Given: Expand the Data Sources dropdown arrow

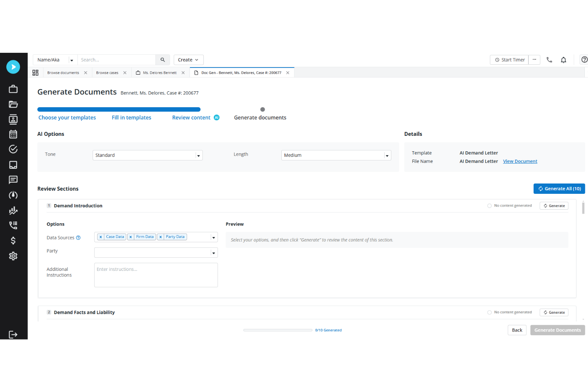Looking at the screenshot, I should [214, 238].
